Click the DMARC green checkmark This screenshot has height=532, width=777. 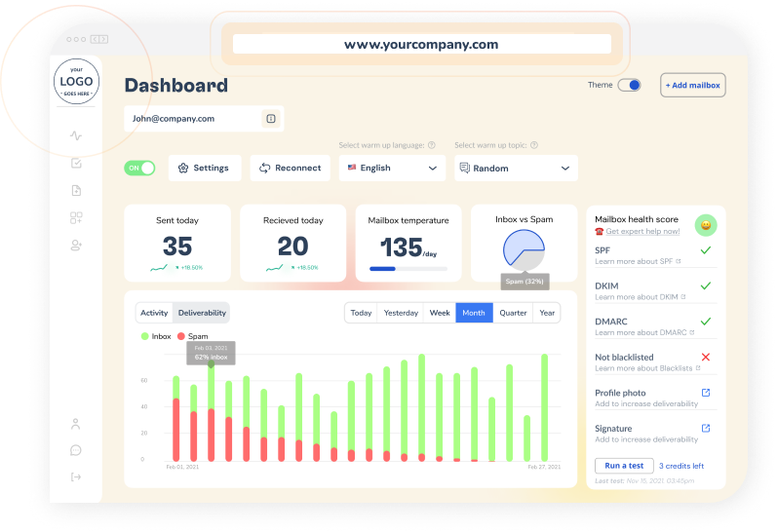(706, 322)
